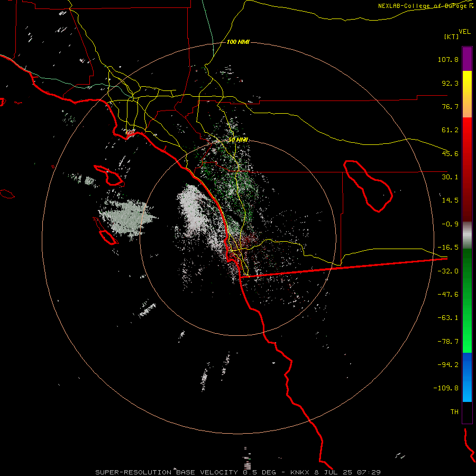476x476 pixels.
Task: Click the gray near-zero color bar segment
Action: [467, 235]
